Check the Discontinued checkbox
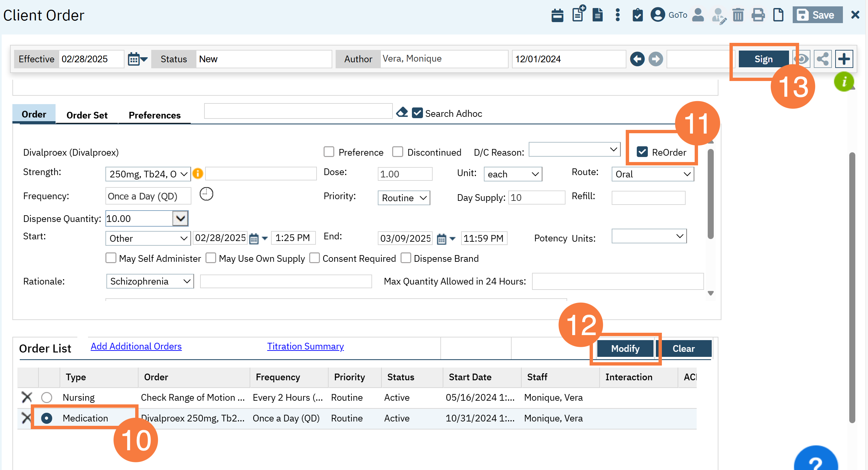The height and width of the screenshot is (470, 868). [x=398, y=152]
